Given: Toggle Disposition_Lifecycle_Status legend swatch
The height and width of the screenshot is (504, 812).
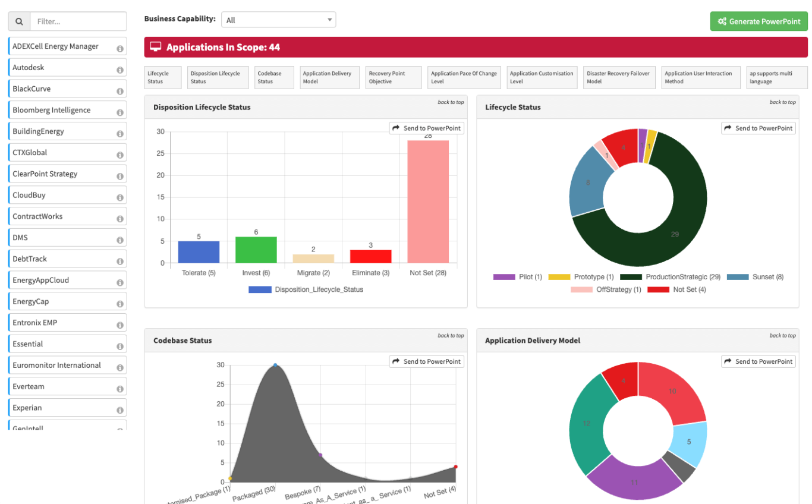Looking at the screenshot, I should pos(260,289).
